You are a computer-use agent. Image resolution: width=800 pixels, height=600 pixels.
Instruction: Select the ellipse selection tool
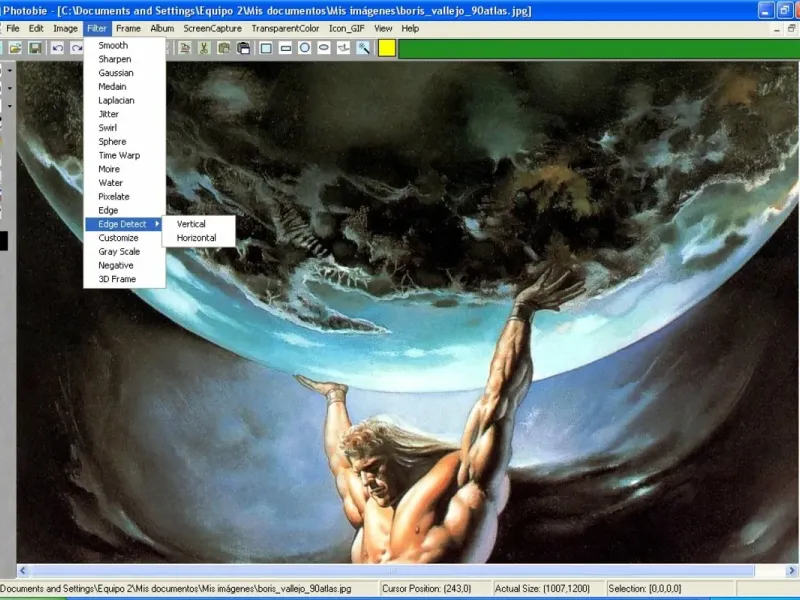(324, 48)
